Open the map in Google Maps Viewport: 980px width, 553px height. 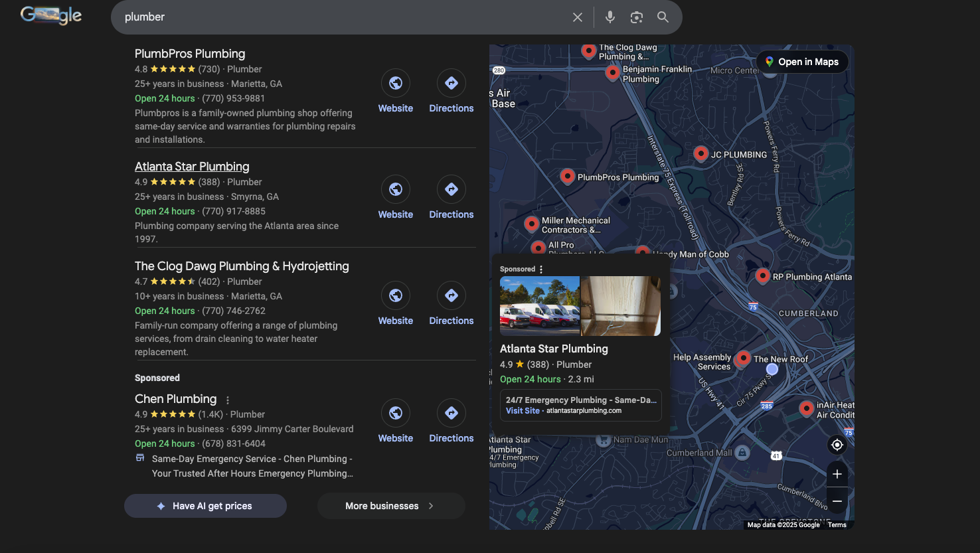(801, 62)
